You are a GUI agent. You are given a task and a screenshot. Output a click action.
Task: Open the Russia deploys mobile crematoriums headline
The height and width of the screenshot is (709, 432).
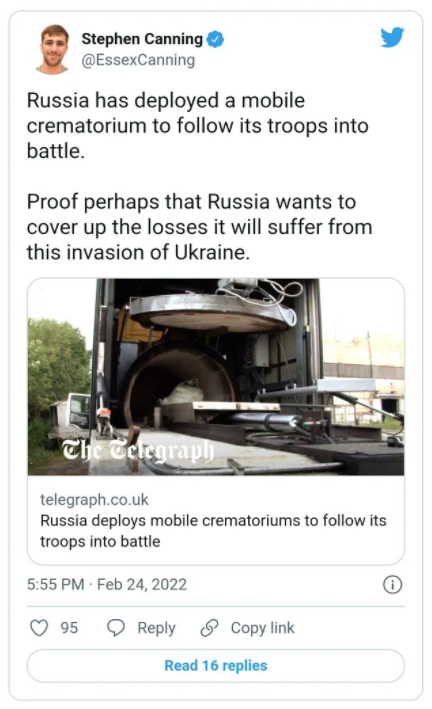(213, 531)
